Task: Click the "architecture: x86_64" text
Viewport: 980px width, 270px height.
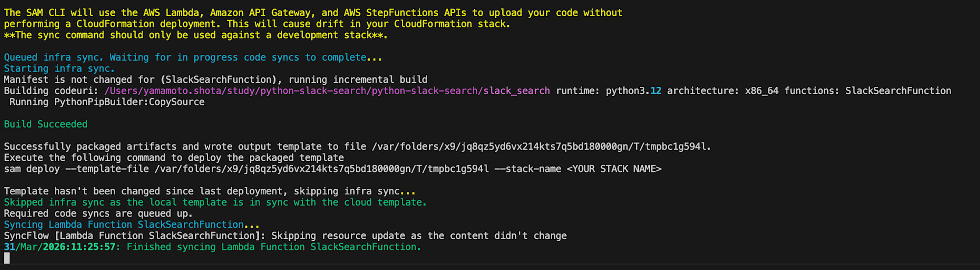Action: tap(722, 91)
